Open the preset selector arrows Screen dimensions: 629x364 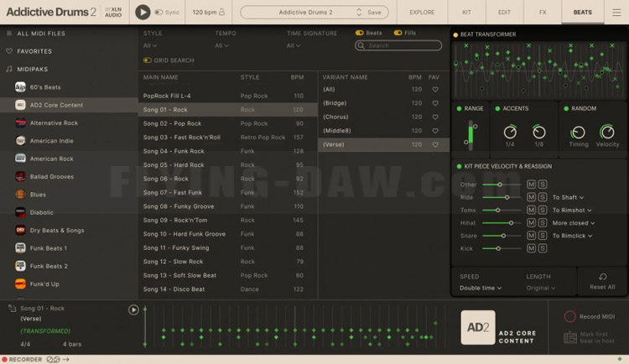pyautogui.click(x=359, y=13)
